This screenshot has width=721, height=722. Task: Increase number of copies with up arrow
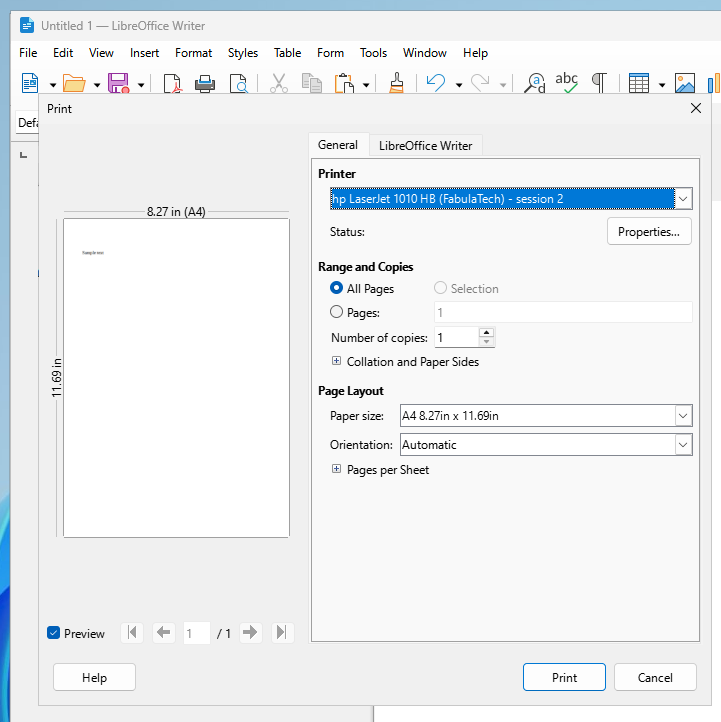coord(486,333)
